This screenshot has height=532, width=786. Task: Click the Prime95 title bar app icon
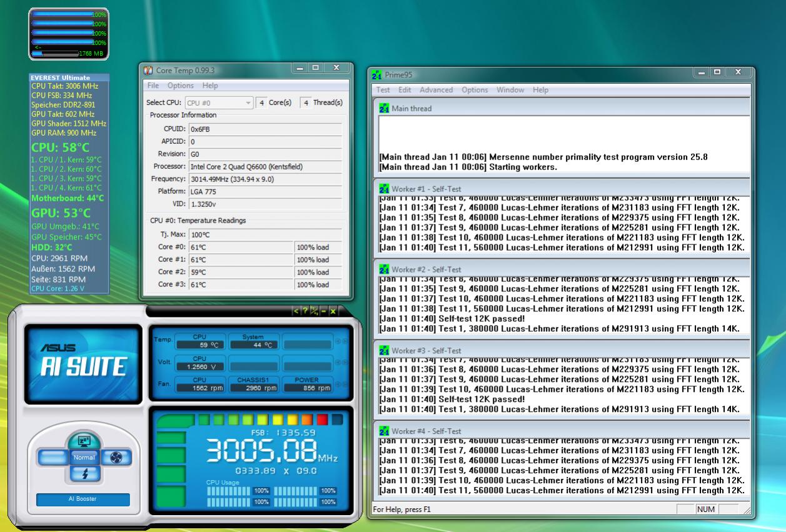coord(377,75)
